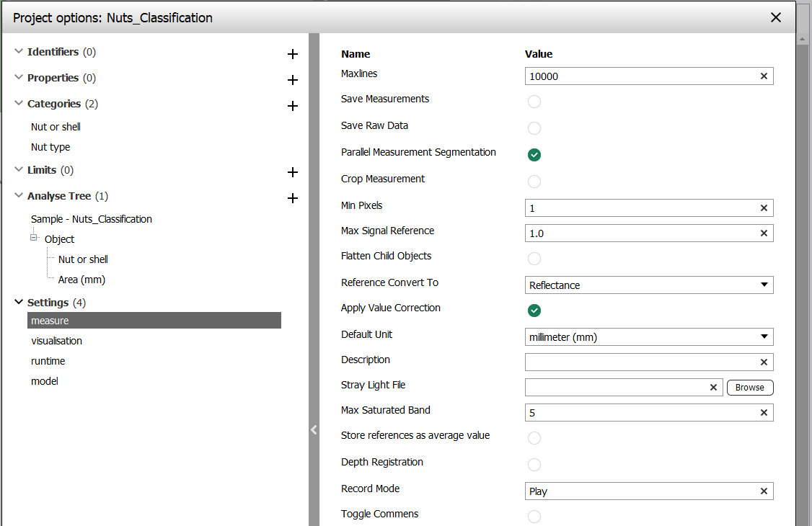
Task: Select the Nut type category
Action: coord(50,147)
